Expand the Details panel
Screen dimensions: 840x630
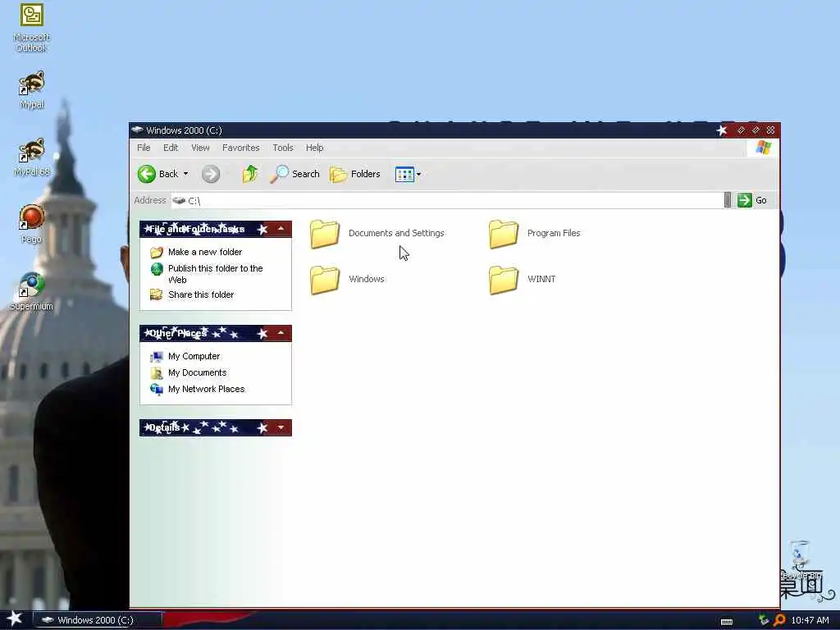(x=281, y=427)
